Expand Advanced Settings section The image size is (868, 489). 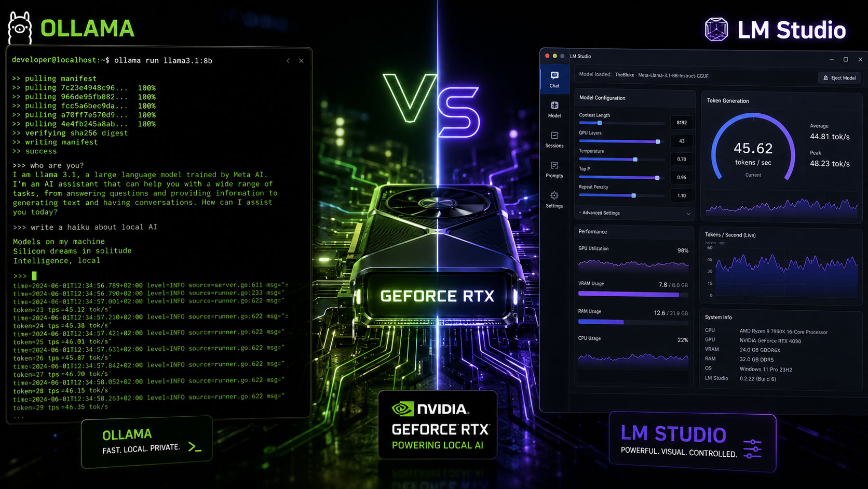click(634, 213)
